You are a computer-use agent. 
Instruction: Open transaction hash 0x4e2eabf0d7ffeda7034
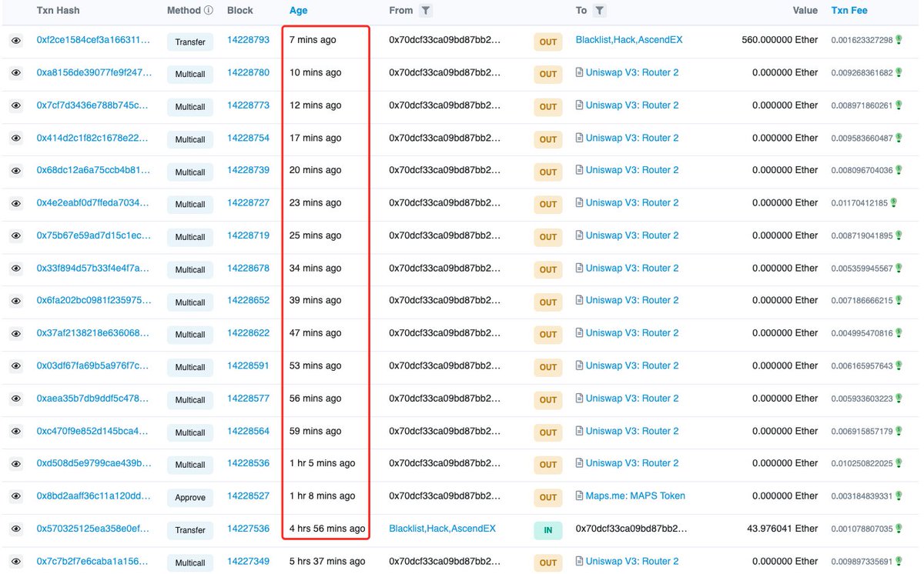[94, 203]
